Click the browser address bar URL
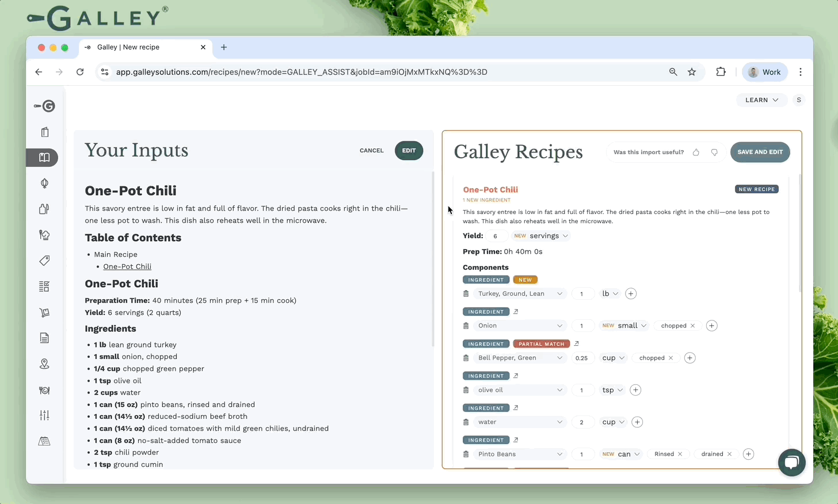 pyautogui.click(x=302, y=72)
